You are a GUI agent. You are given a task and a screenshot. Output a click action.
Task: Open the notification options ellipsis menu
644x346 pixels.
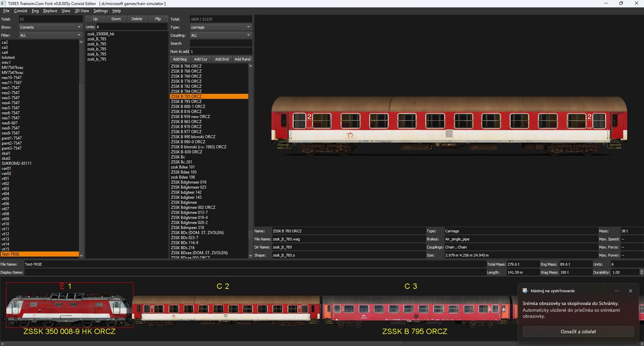617,291
